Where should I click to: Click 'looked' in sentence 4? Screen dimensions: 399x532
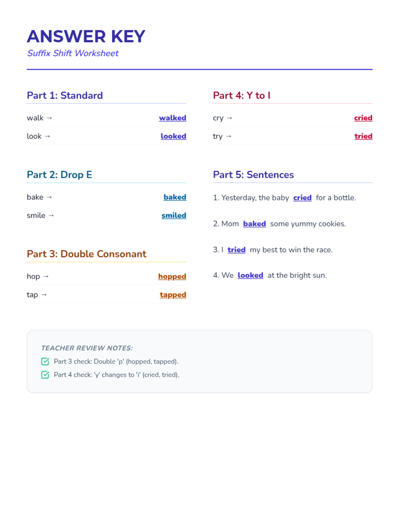[250, 275]
